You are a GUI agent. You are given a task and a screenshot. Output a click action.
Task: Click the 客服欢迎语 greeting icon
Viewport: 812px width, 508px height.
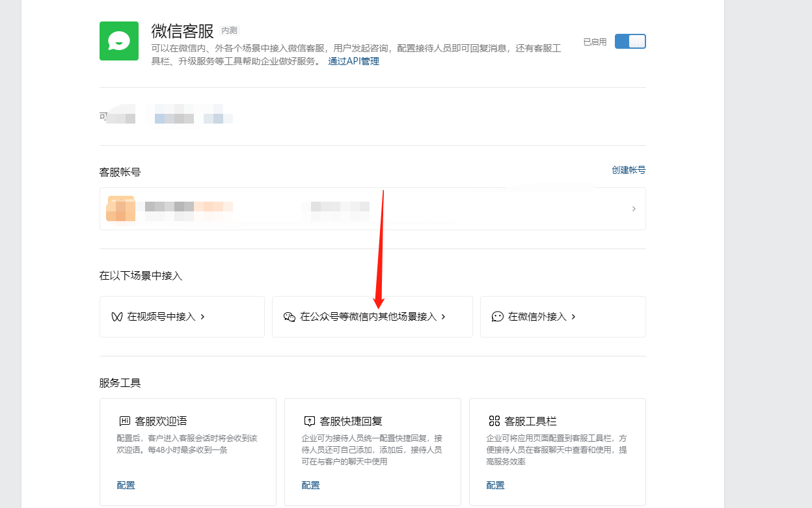[x=125, y=421]
